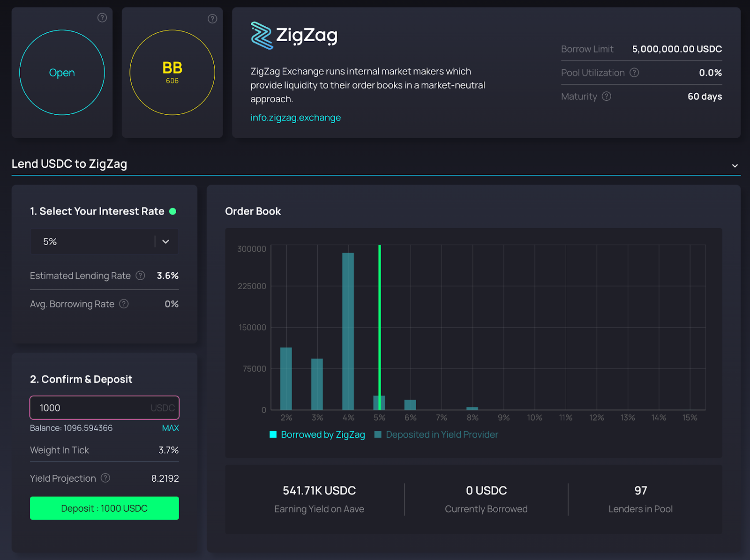Click the small 8% bar in Order Book

[x=472, y=409]
